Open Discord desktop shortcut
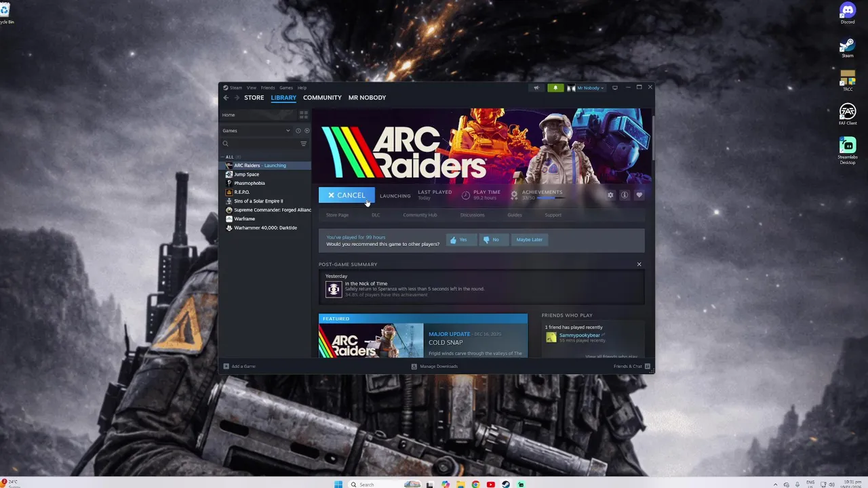Screen dimensions: 868x488 pyautogui.click(x=848, y=14)
